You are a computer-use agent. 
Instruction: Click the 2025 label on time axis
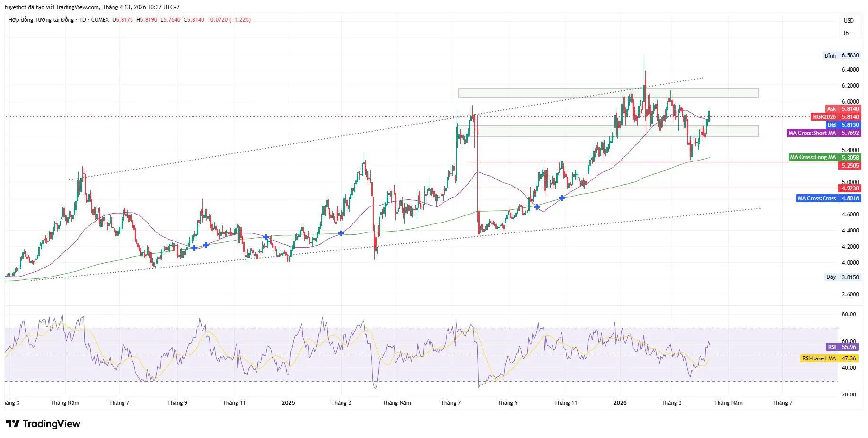tap(288, 403)
